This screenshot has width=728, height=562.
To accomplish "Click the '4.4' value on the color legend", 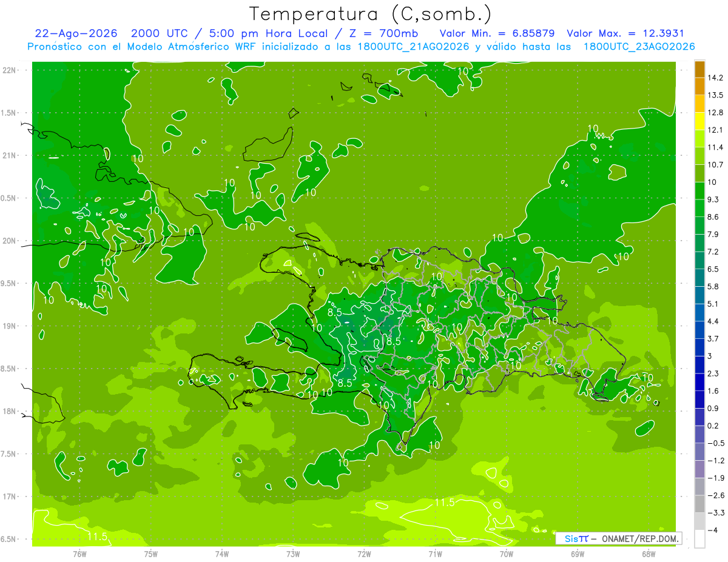I will (713, 321).
